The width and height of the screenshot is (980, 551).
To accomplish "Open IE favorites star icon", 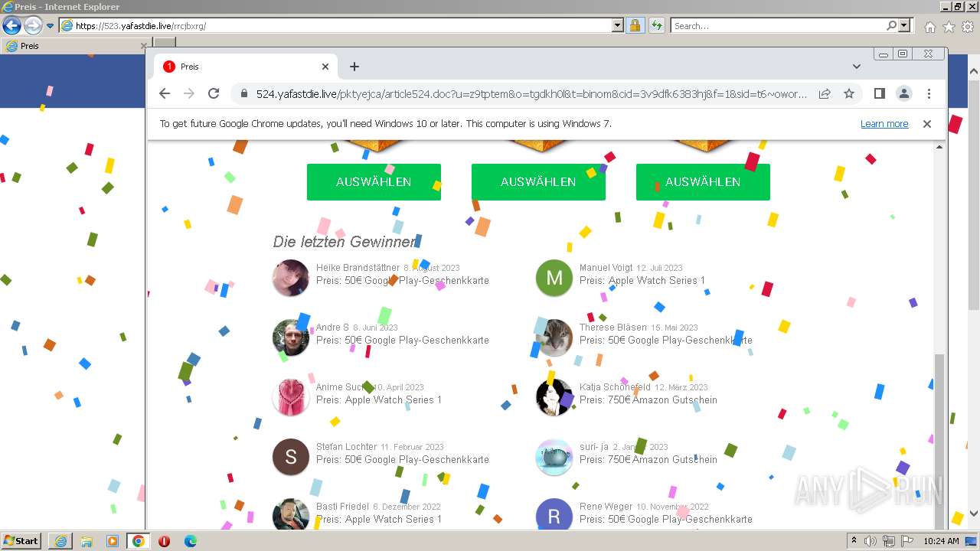I will point(949,27).
